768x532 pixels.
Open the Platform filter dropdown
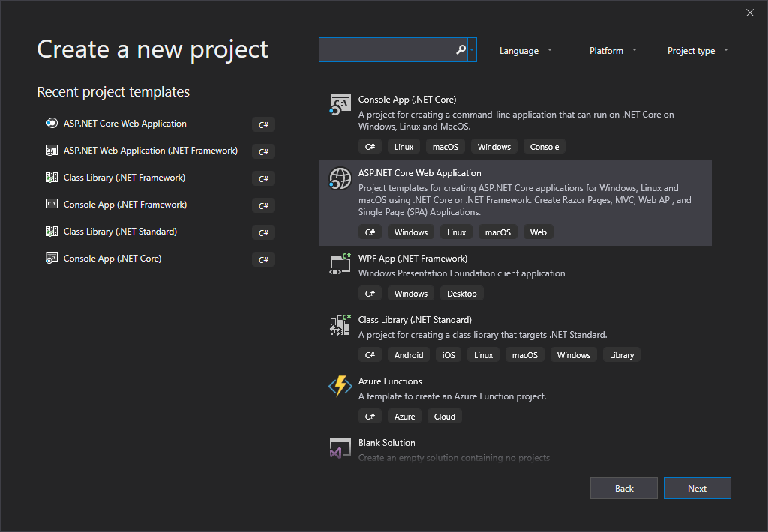(x=612, y=50)
